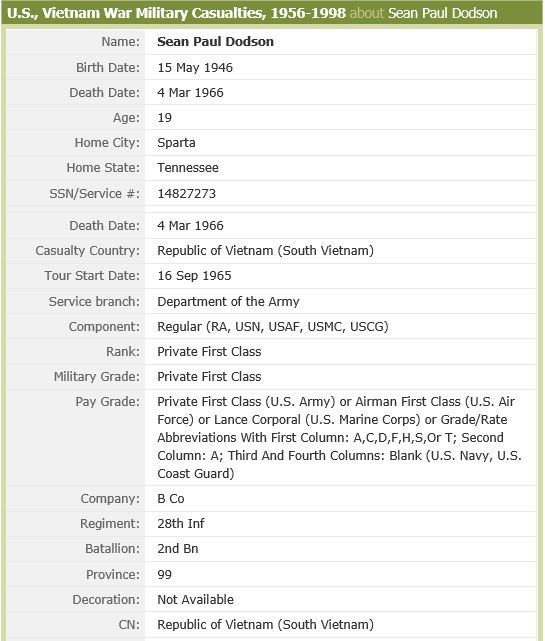The height and width of the screenshot is (641, 545).
Task: Click the Birth Date value 15 May 1946
Action: (195, 67)
